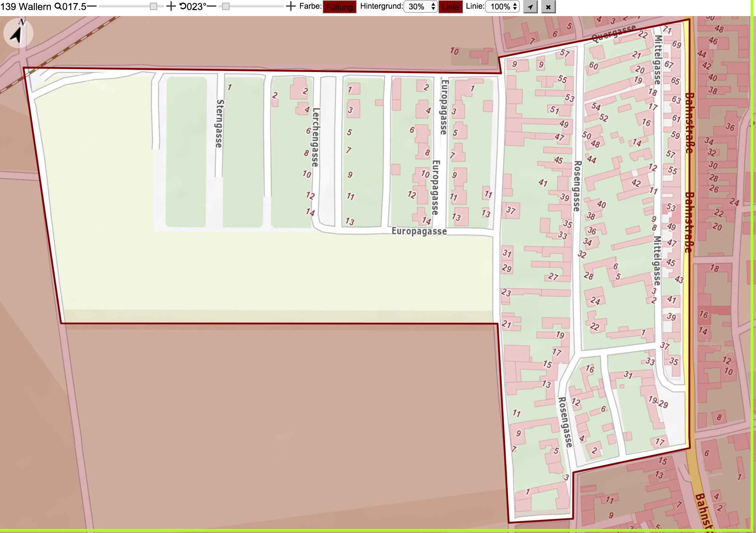Click the X button in toolbar
Image resolution: width=756 pixels, height=533 pixels.
548,7
